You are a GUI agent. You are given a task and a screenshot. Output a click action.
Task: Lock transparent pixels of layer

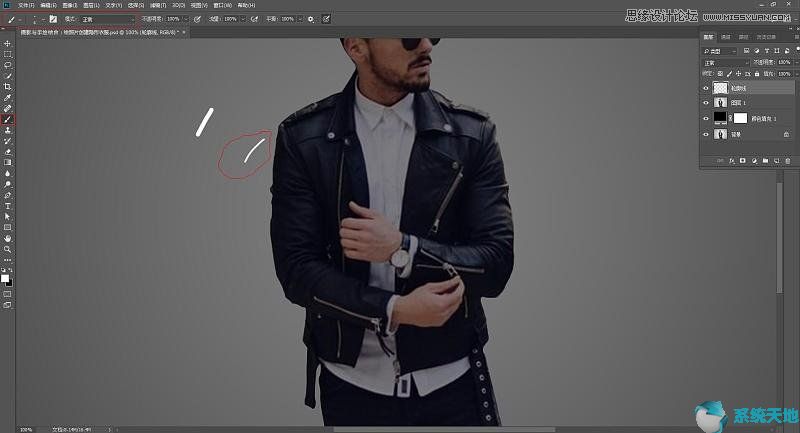point(720,74)
